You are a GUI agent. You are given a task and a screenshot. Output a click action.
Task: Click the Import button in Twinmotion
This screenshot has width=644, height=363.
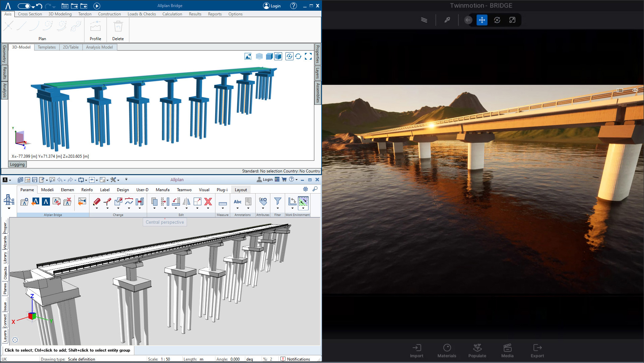point(416,351)
